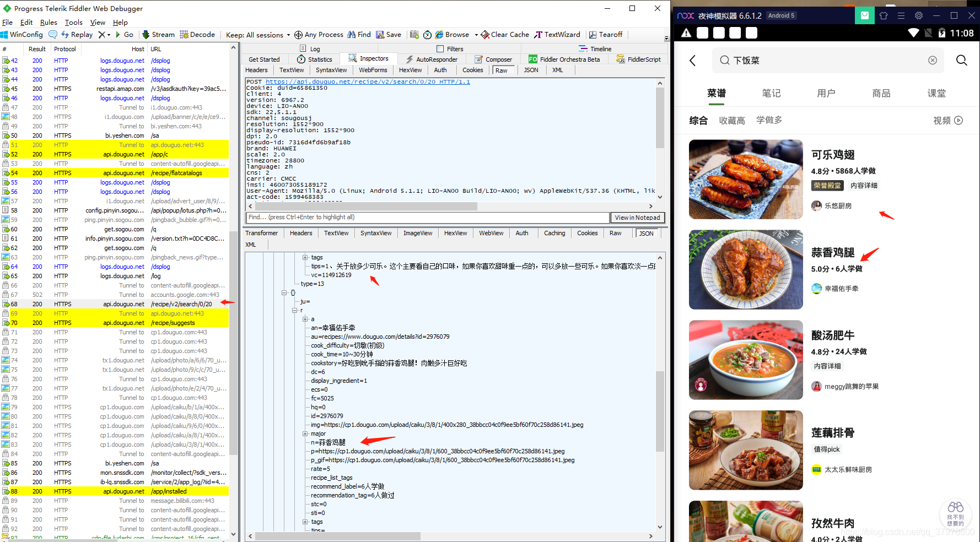Toggle Decode mode in Fiddler toolbar
This screenshot has width=980, height=542.
197,35
